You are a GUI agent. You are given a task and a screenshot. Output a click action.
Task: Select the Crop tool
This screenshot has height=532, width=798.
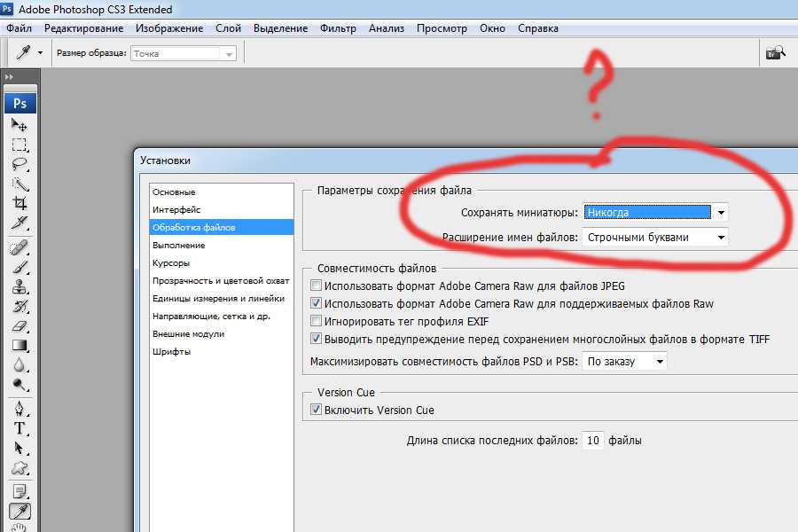(x=20, y=203)
